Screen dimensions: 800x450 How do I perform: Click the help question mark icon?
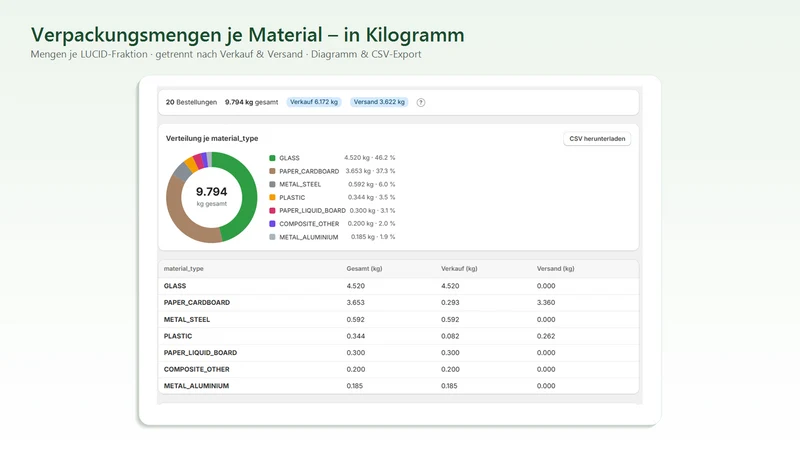pyautogui.click(x=421, y=103)
